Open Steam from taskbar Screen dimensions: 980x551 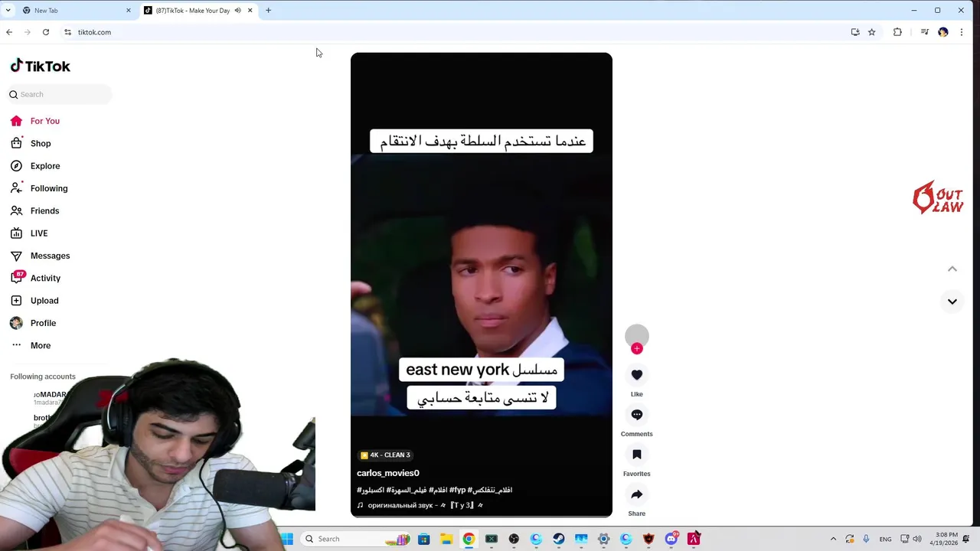[x=559, y=539]
